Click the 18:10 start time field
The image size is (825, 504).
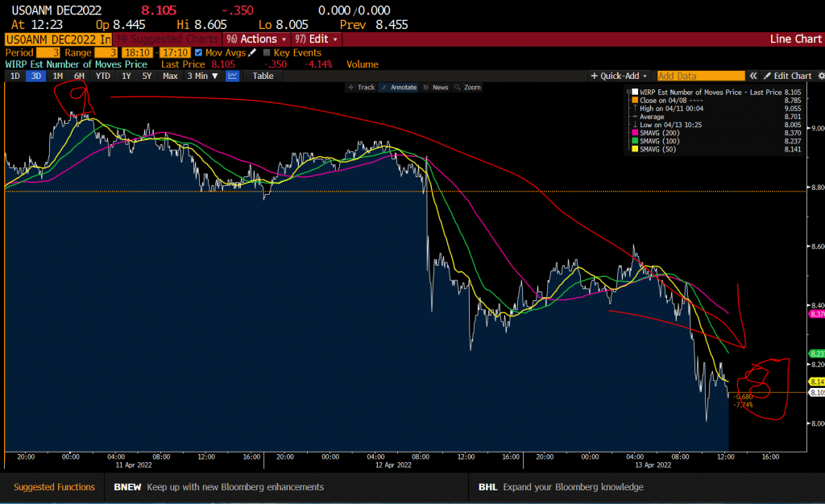pos(137,52)
